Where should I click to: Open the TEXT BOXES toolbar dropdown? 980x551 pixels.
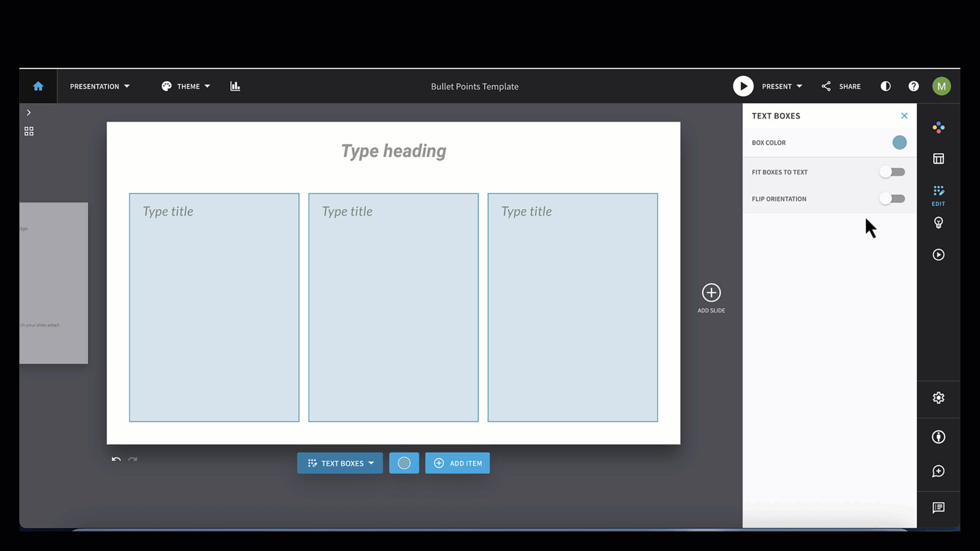[340, 463]
